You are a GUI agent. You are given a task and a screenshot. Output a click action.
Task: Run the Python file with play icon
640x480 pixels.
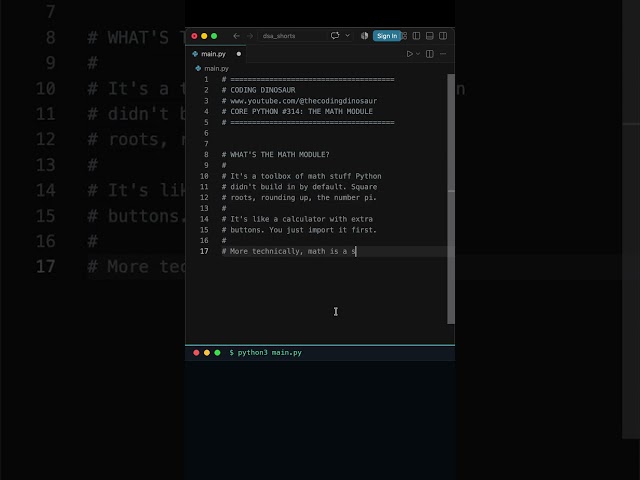coord(409,54)
